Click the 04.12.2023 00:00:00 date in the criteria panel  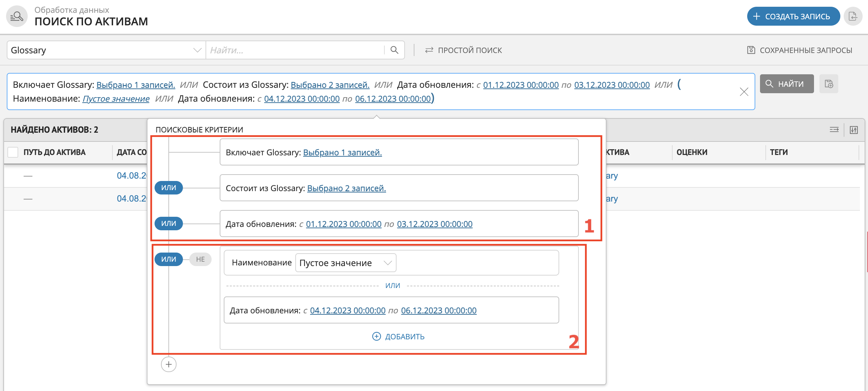348,310
